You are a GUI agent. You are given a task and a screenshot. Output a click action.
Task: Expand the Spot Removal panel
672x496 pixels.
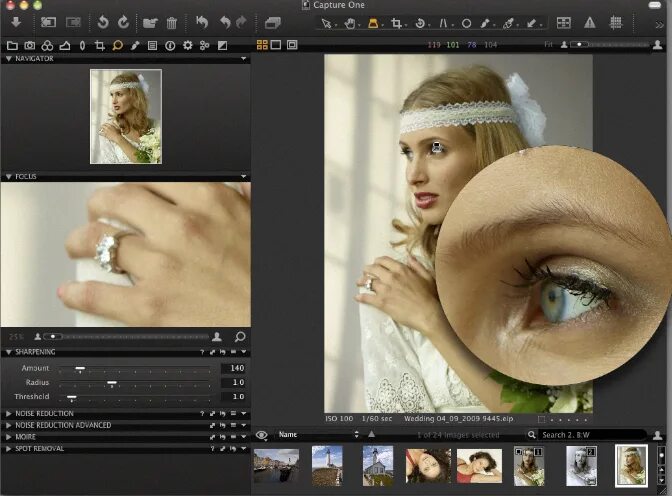[40, 448]
